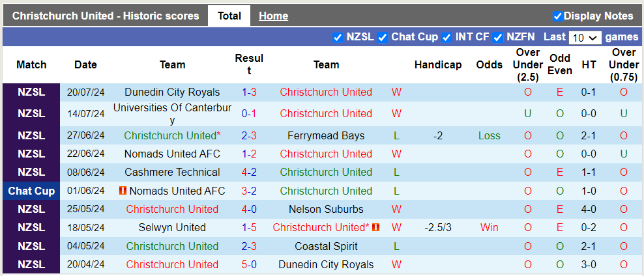This screenshot has height=276, width=644.
Task: Click the 1-5 result against Selwyn United
Action: (x=249, y=227)
